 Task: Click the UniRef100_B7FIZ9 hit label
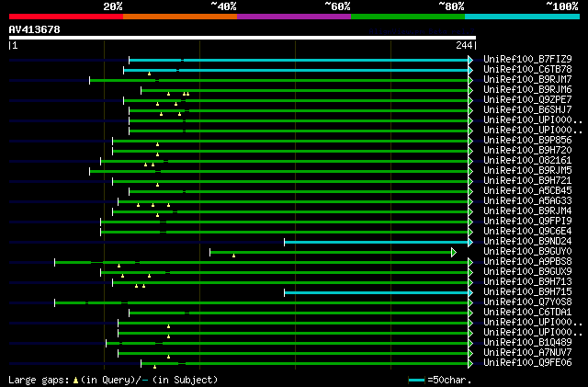tap(527, 60)
